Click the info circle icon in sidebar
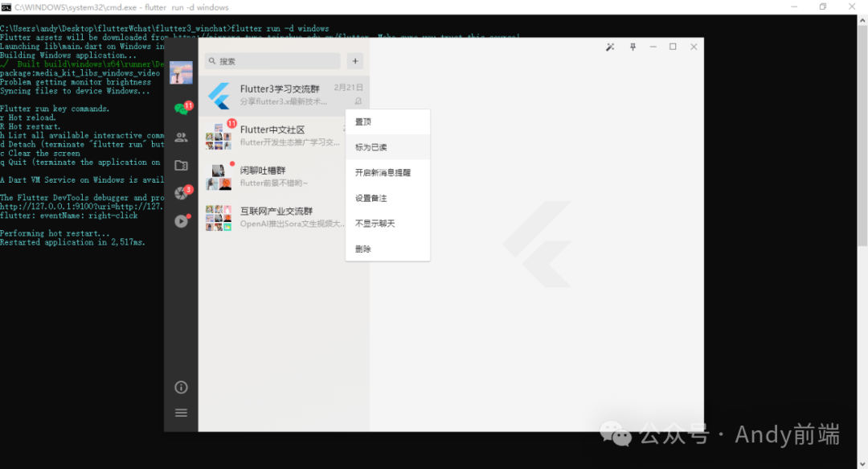This screenshot has width=868, height=469. (x=181, y=387)
